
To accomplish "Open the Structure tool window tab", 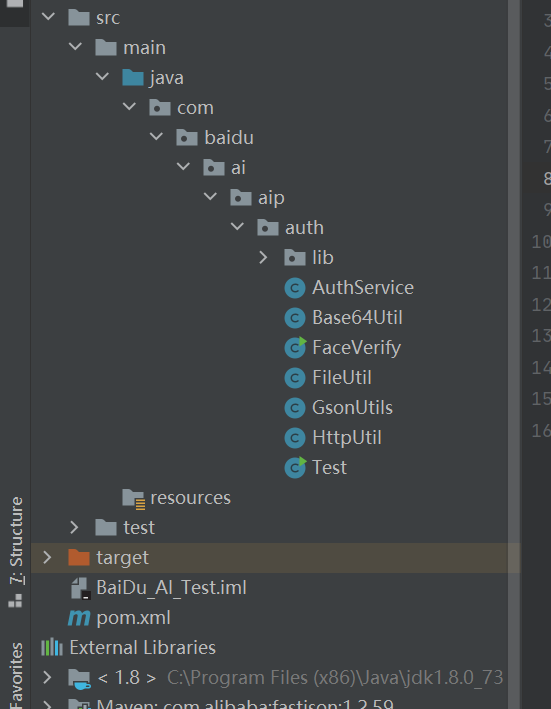I will coord(16,552).
